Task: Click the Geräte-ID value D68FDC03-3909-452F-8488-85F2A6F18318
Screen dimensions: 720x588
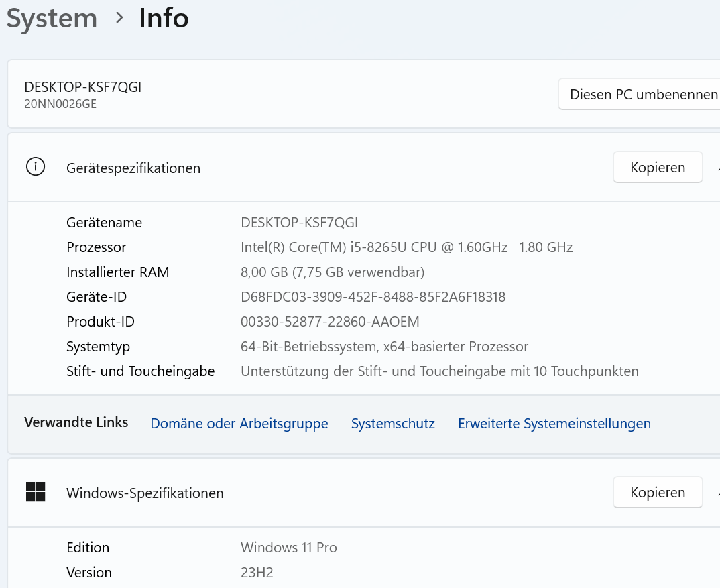Action: tap(373, 297)
